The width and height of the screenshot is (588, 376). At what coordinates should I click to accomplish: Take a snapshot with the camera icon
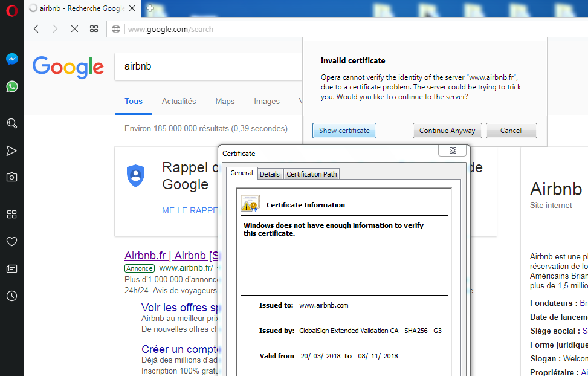pyautogui.click(x=11, y=177)
